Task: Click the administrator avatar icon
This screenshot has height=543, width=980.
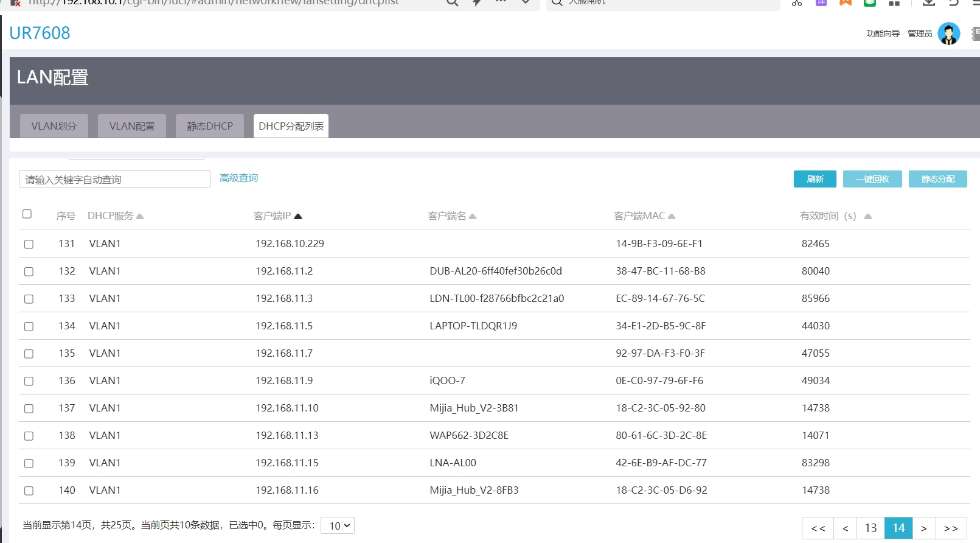Action: [x=948, y=33]
